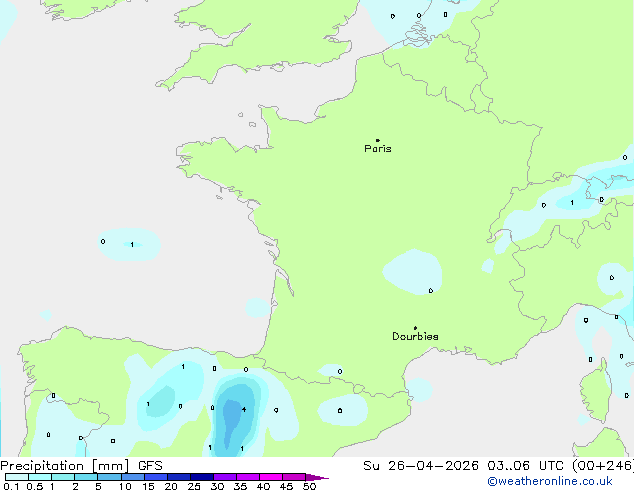634x490 pixels.
Task: Select the 1–2 mm legend swatch
Action: click(63, 477)
